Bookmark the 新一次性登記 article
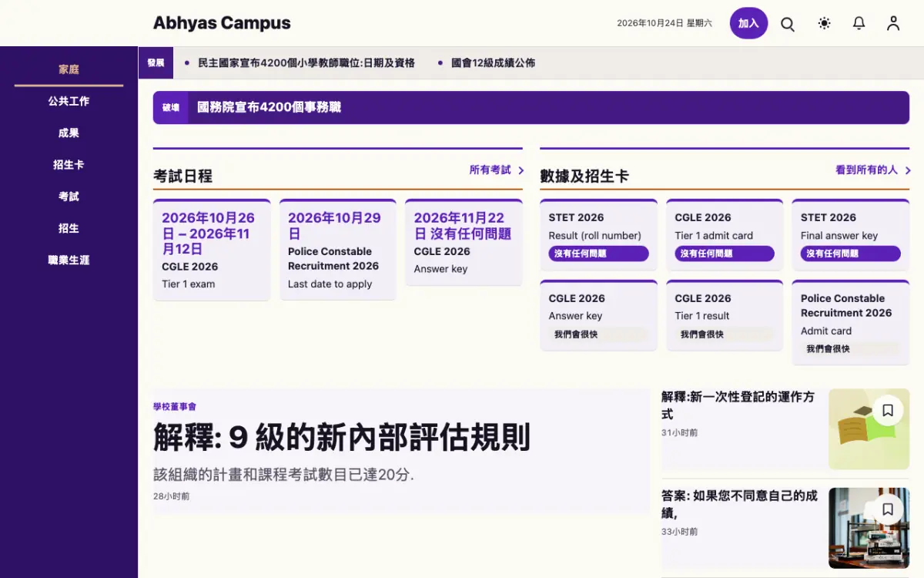Screen dimensions: 924x578 click(888, 411)
